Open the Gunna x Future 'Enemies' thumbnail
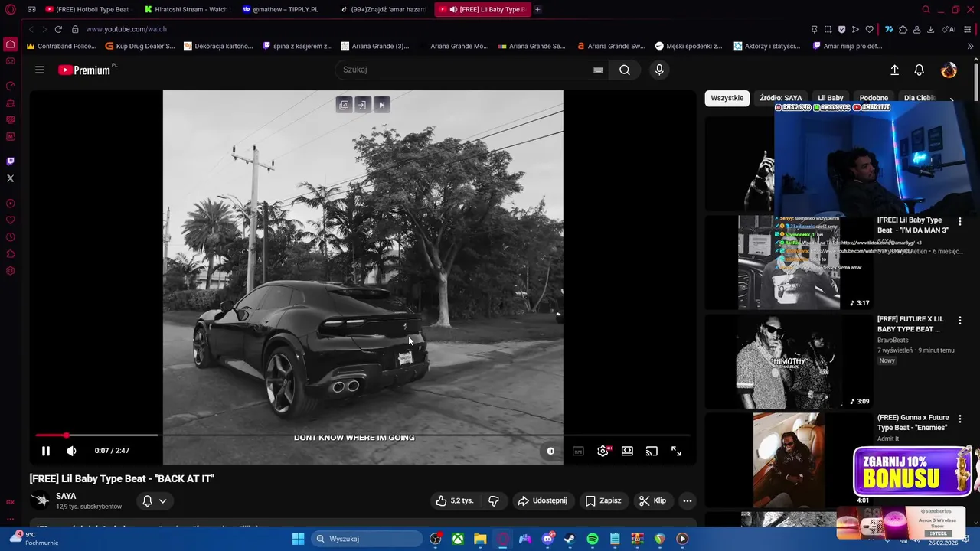This screenshot has height=551, width=980. tap(789, 460)
